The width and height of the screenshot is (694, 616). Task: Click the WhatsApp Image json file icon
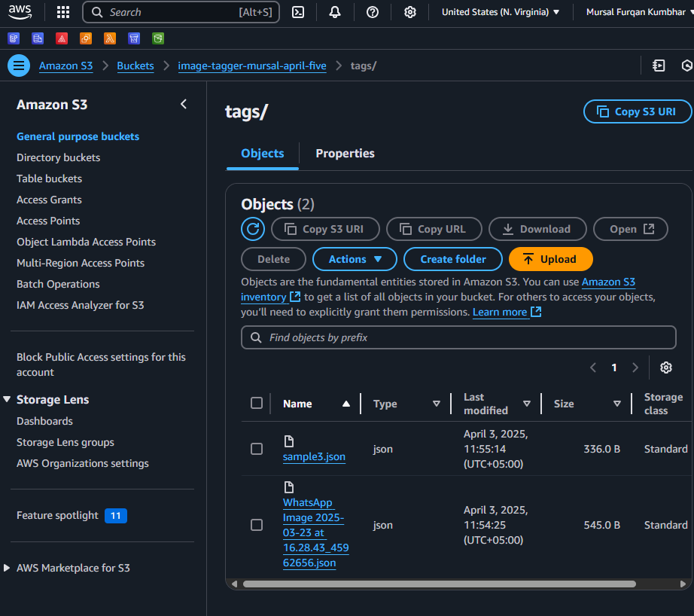coord(289,487)
